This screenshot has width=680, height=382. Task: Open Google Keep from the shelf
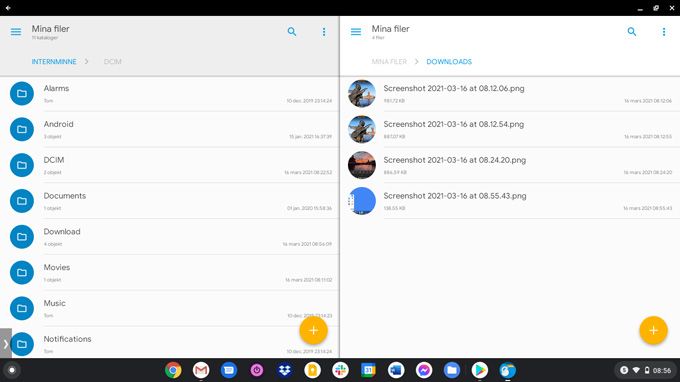(x=312, y=370)
